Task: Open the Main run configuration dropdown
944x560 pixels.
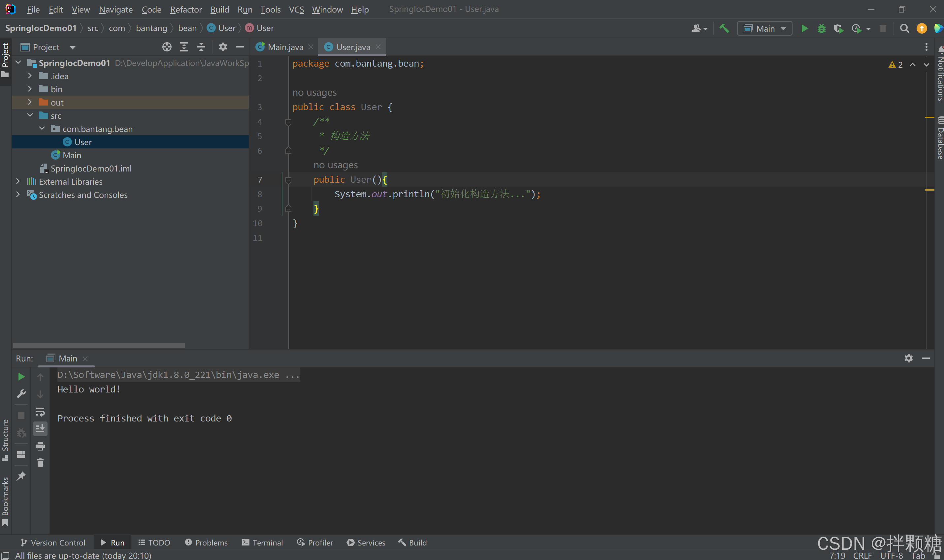Action: coord(765,29)
